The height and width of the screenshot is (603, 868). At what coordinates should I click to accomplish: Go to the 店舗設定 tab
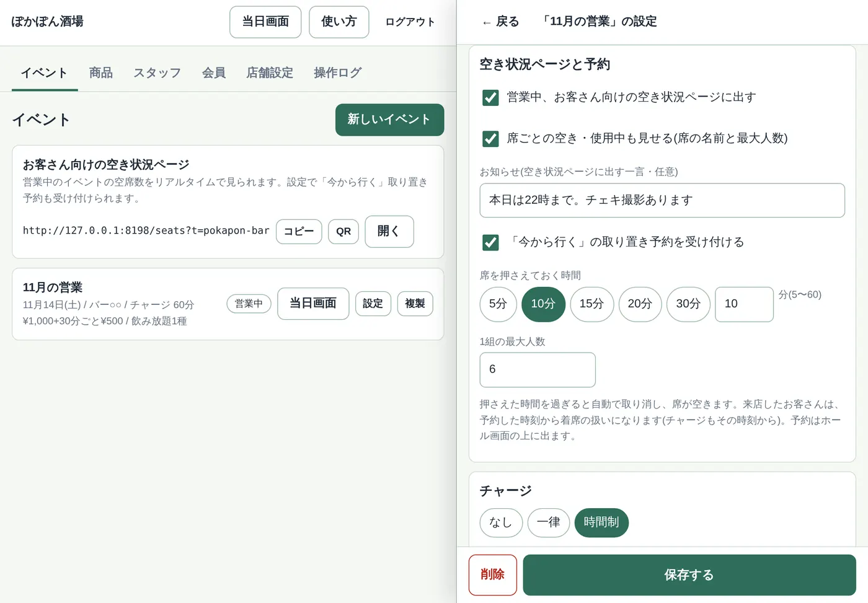pos(270,73)
